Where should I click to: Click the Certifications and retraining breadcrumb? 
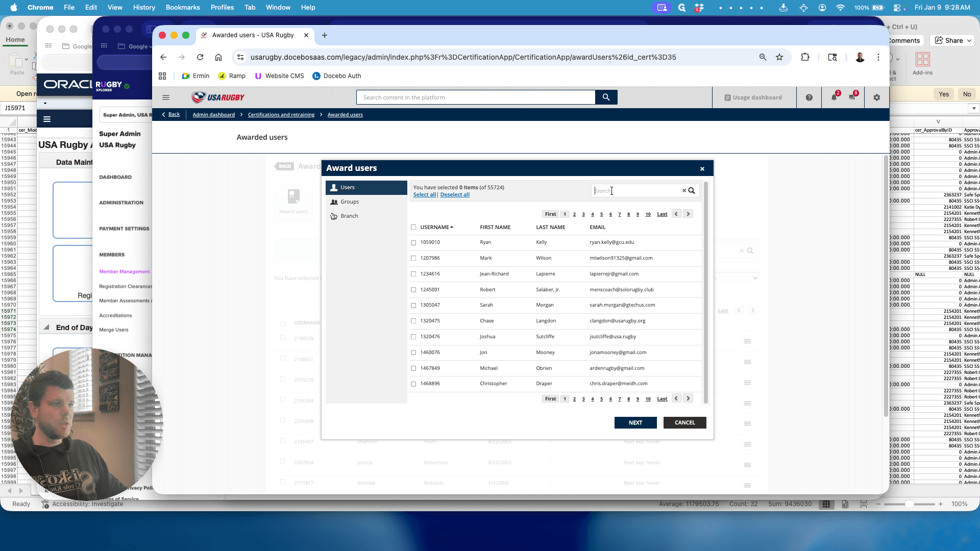[x=281, y=114]
